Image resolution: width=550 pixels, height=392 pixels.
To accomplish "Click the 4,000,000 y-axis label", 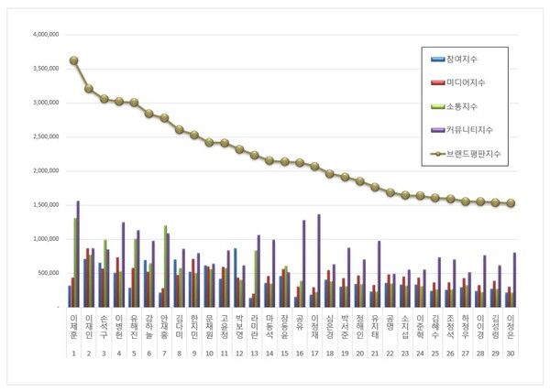I will click(x=40, y=34).
